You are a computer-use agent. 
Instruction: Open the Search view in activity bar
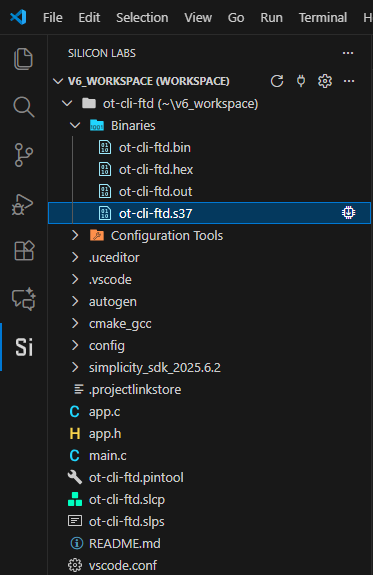coord(23,107)
